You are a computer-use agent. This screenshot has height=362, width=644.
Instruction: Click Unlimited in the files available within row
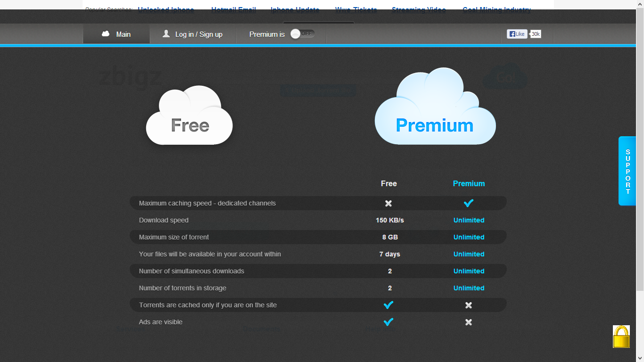click(x=469, y=254)
